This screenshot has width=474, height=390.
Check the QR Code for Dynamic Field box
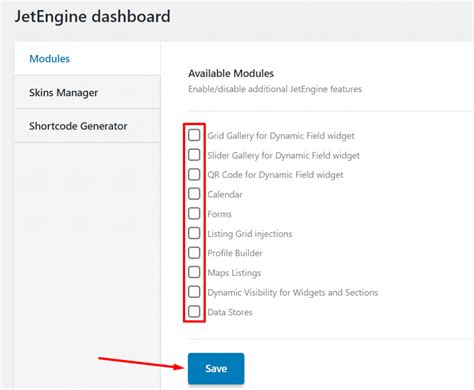[x=194, y=174]
